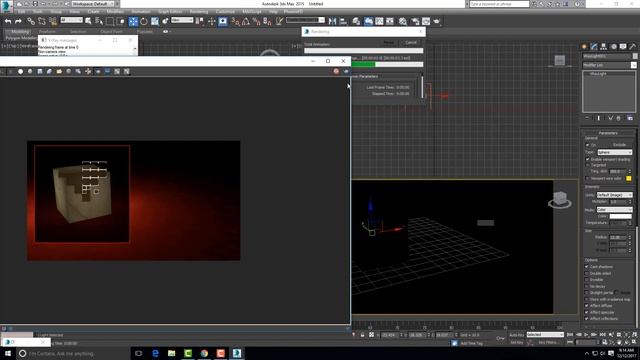This screenshot has height=360, width=640.
Task: Select the Select and Link tool
Action: pos(31,21)
